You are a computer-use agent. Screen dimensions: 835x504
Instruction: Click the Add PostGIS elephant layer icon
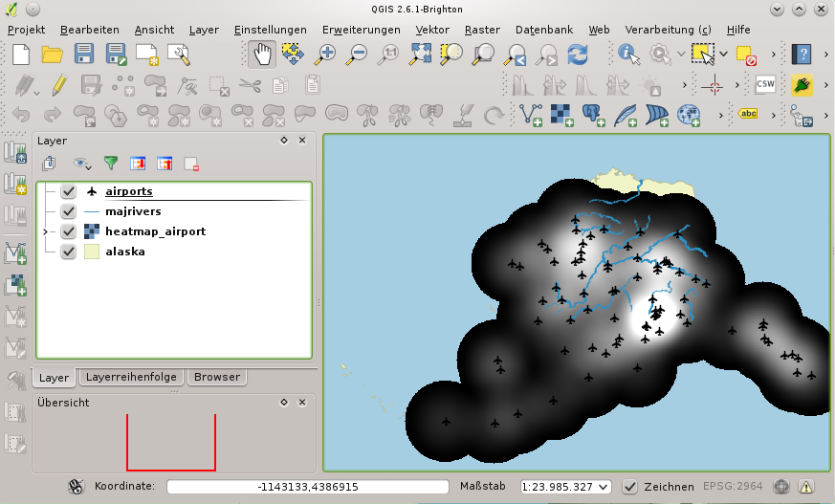tap(593, 115)
